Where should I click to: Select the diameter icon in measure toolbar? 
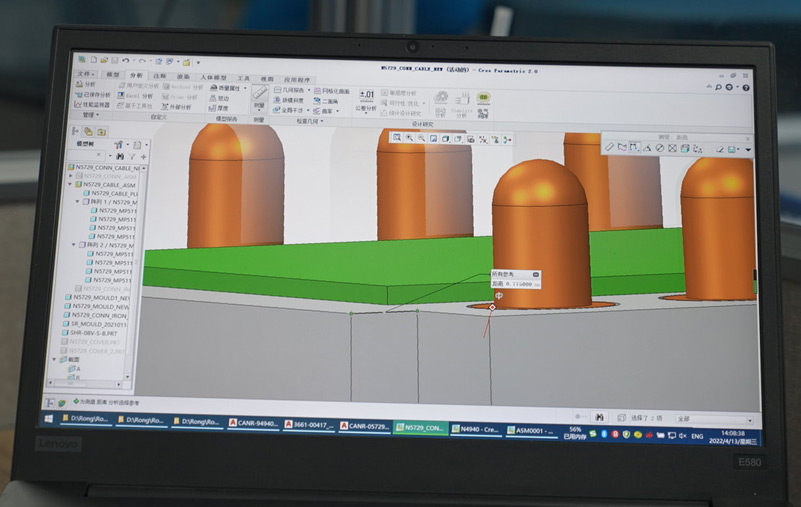pyautogui.click(x=659, y=149)
